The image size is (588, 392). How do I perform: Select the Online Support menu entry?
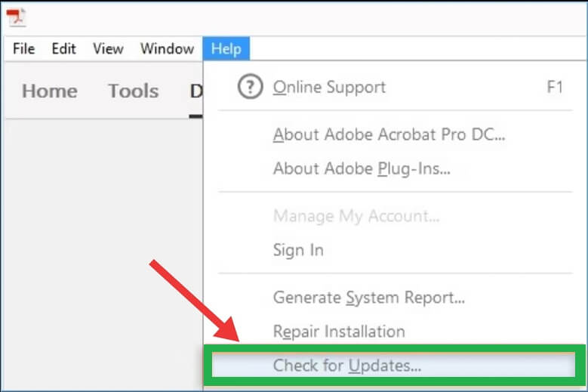tap(396, 87)
